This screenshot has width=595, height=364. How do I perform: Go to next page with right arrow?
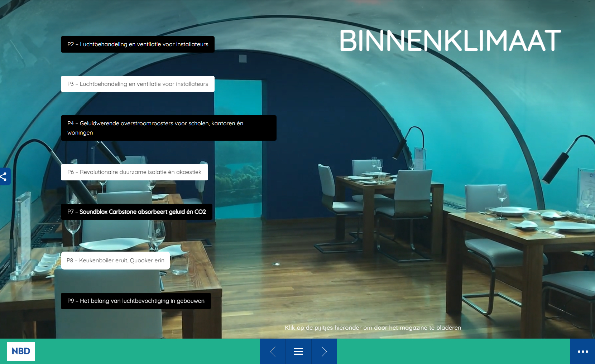tap(324, 351)
